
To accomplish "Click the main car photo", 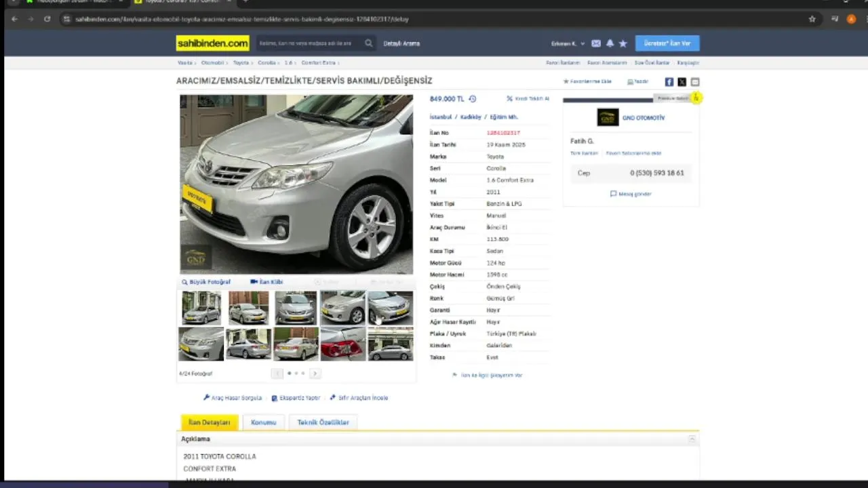I will (296, 184).
